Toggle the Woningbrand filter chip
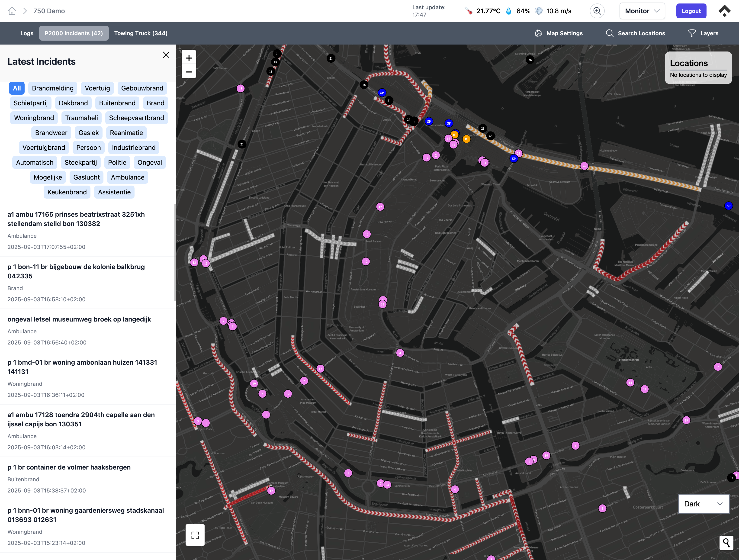Image resolution: width=739 pixels, height=560 pixels. 34,118
